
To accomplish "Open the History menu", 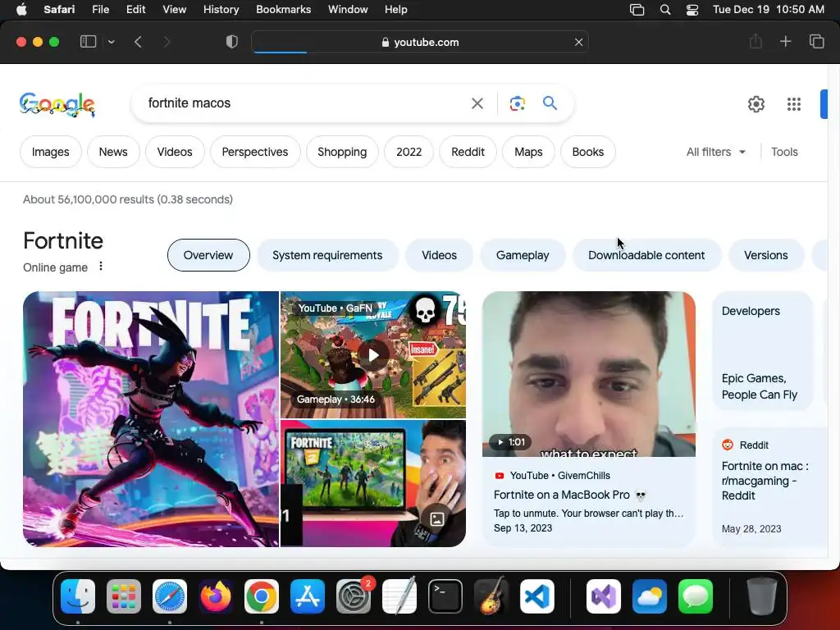I will click(x=221, y=10).
